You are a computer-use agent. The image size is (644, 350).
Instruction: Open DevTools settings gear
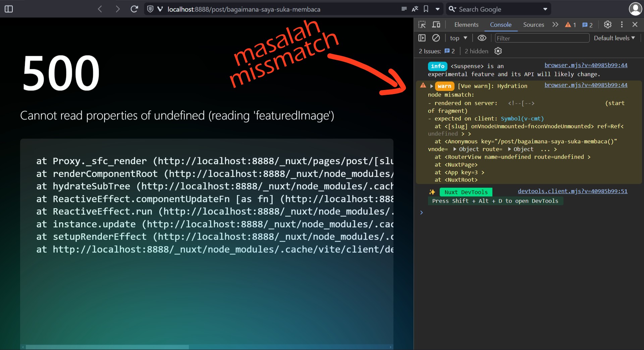(607, 25)
